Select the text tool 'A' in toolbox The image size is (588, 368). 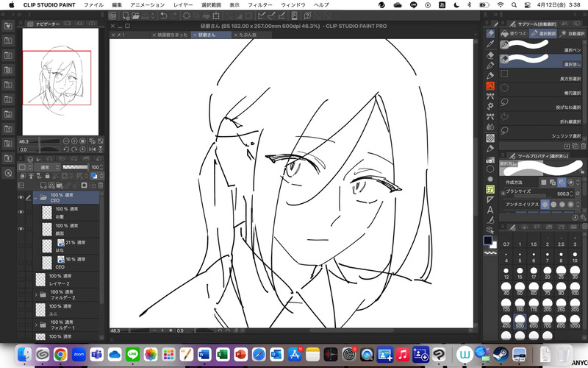(x=490, y=210)
